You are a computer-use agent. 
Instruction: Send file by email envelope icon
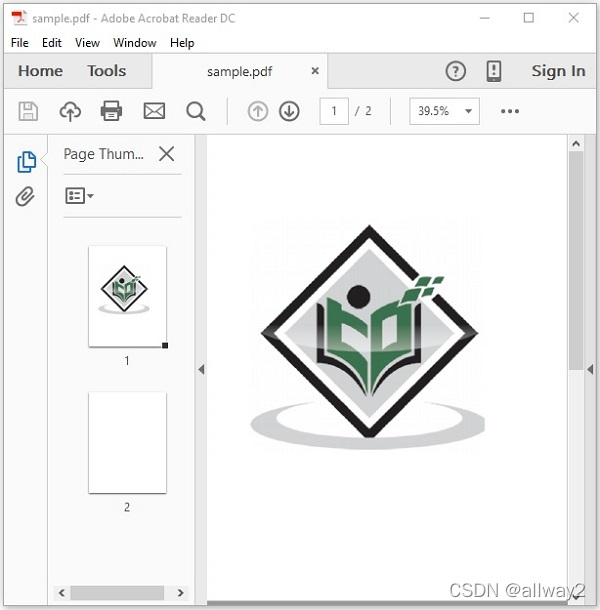[154, 111]
